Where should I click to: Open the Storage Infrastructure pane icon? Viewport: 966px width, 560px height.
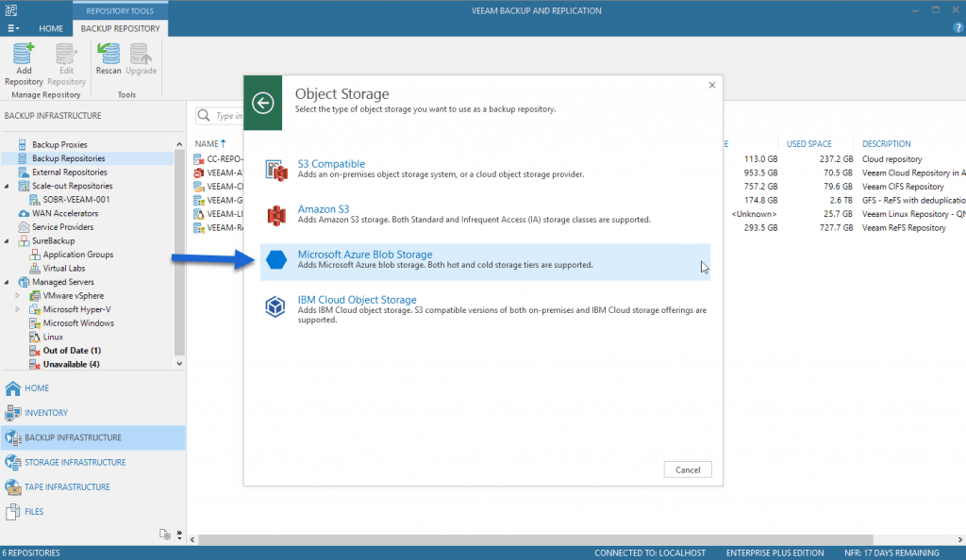click(x=12, y=462)
